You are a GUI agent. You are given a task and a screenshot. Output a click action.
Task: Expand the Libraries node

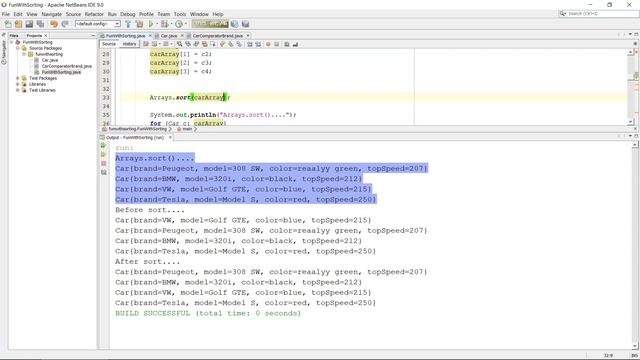(18, 84)
